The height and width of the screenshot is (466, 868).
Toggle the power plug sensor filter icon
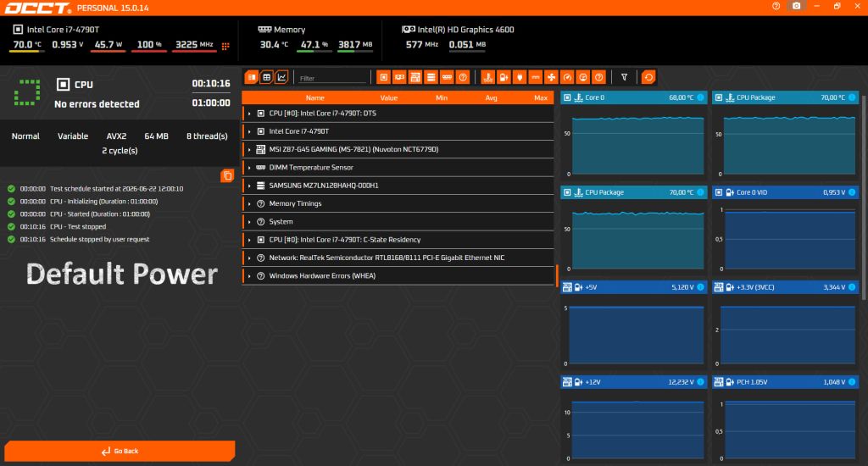coord(520,77)
